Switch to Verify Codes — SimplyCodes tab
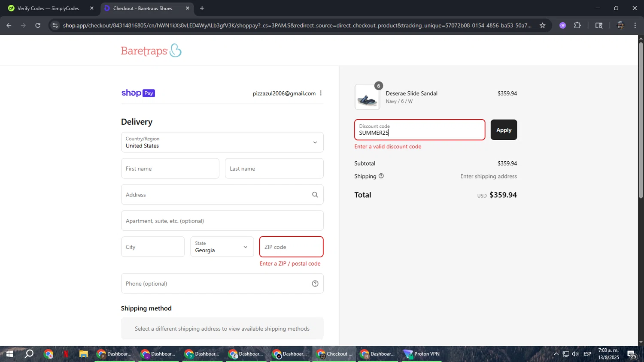The image size is (644, 362). click(48, 8)
